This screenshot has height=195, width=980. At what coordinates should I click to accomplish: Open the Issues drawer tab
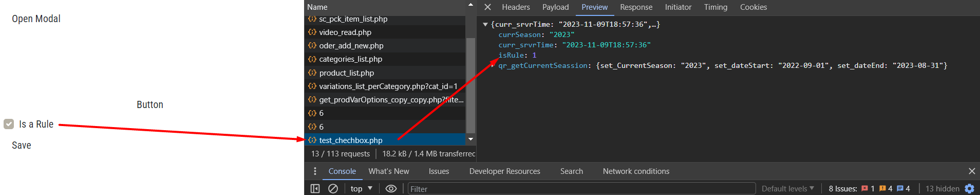439,171
